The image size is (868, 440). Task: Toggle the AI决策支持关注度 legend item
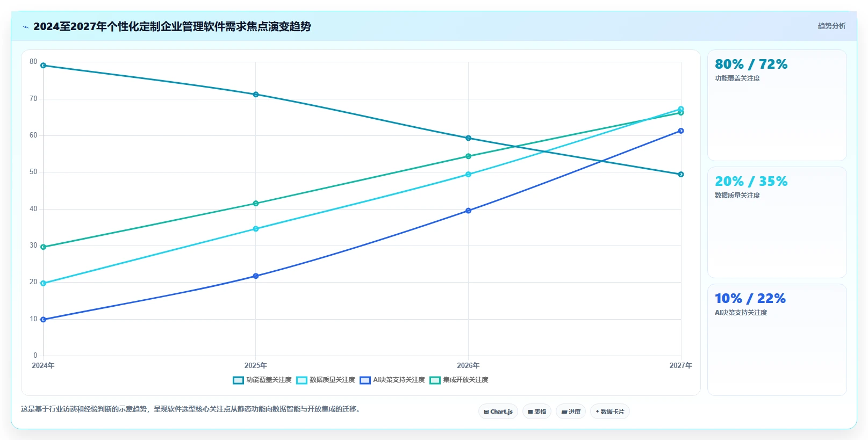tap(392, 380)
